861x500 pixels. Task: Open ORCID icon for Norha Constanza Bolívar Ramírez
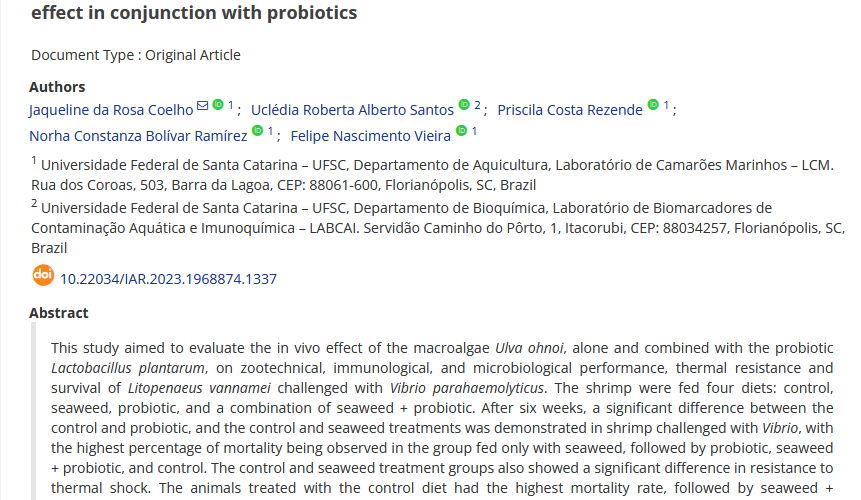point(257,131)
